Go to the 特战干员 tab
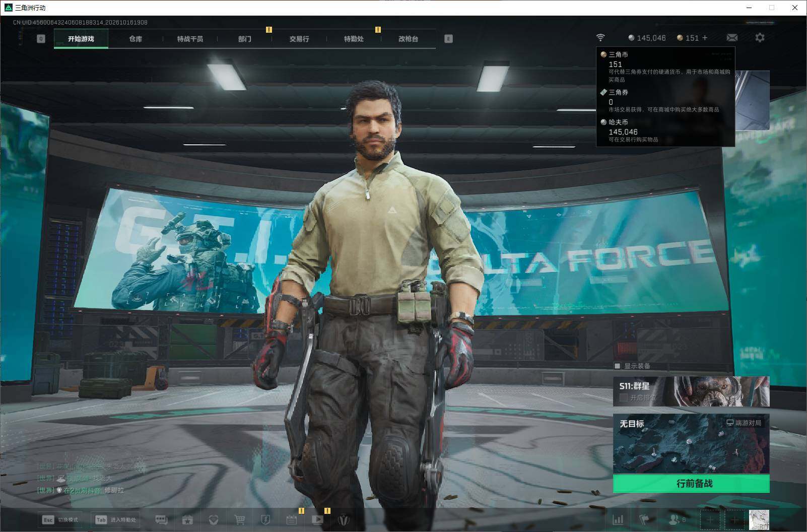 [190, 39]
